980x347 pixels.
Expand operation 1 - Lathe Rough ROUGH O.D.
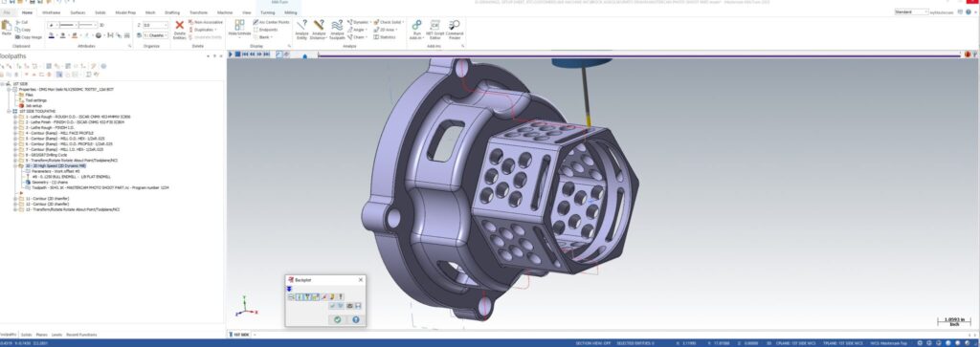(x=15, y=116)
